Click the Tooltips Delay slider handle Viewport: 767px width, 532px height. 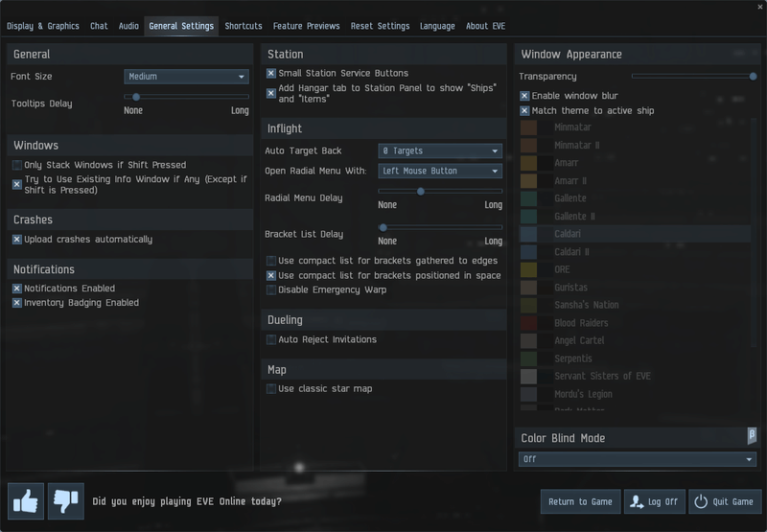[136, 97]
